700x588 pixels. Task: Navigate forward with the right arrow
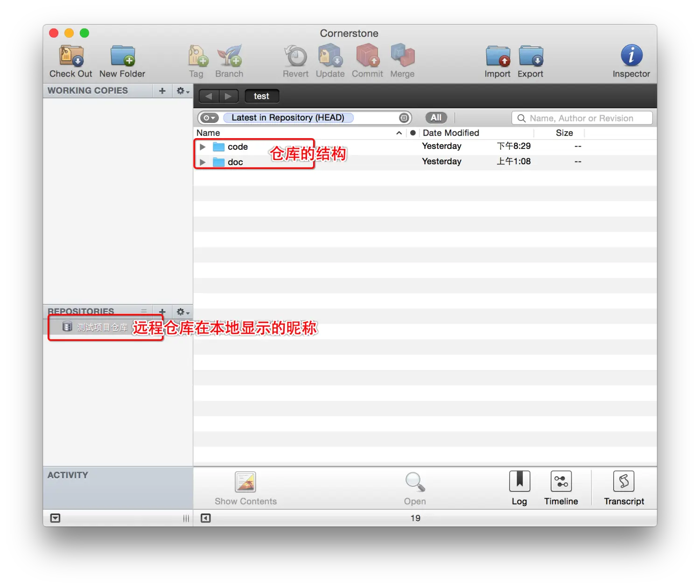228,96
